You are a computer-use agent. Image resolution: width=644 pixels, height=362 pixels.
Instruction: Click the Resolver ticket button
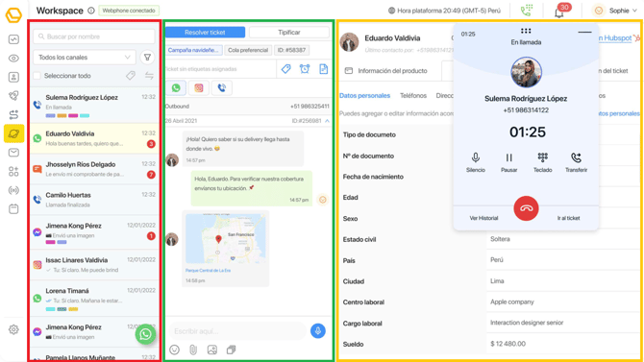click(x=205, y=33)
